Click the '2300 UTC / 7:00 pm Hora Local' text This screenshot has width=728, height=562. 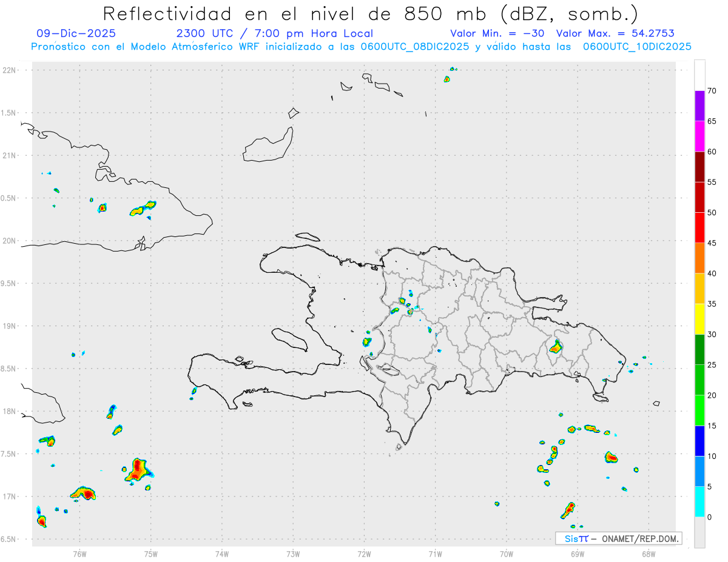coord(274,33)
